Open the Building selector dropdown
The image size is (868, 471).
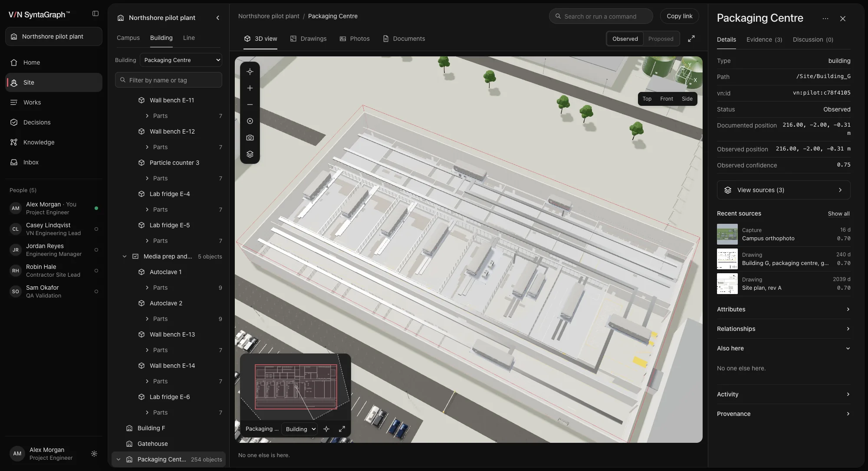tap(181, 60)
